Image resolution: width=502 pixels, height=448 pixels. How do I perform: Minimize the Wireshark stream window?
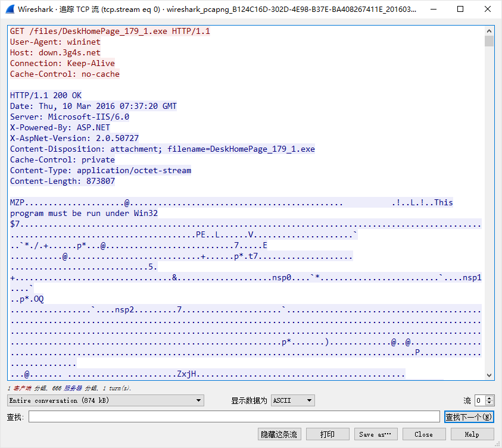click(433, 10)
